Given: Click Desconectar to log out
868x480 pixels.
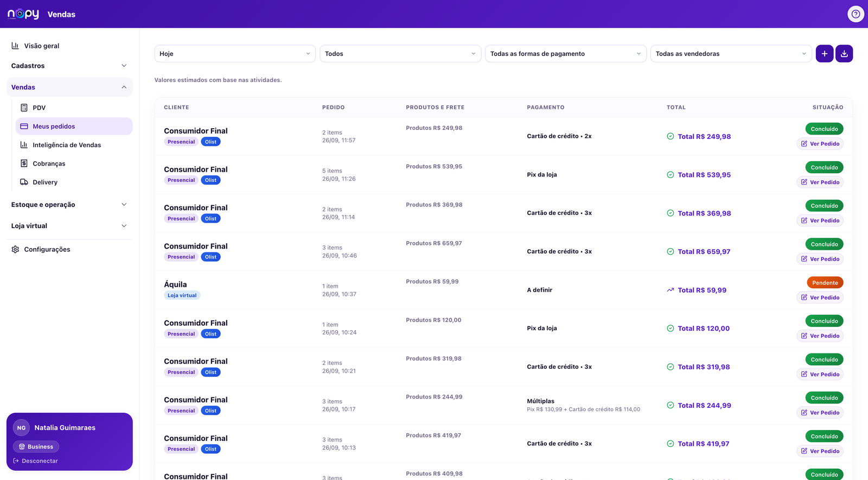Looking at the screenshot, I should tap(36, 461).
